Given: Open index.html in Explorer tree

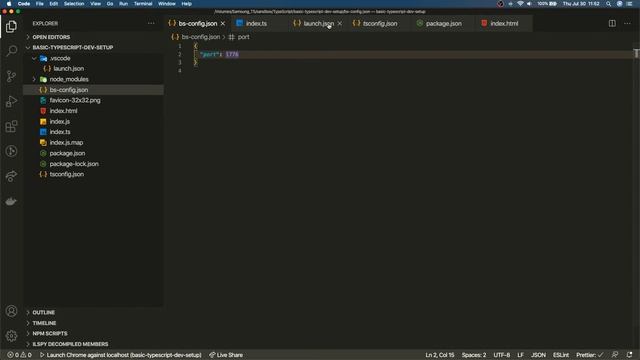Looking at the screenshot, I should (63, 111).
